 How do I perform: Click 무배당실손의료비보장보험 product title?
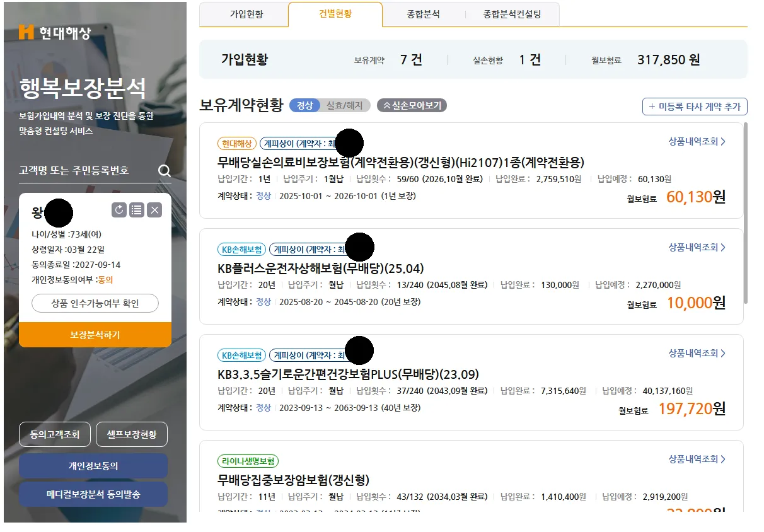(x=401, y=162)
